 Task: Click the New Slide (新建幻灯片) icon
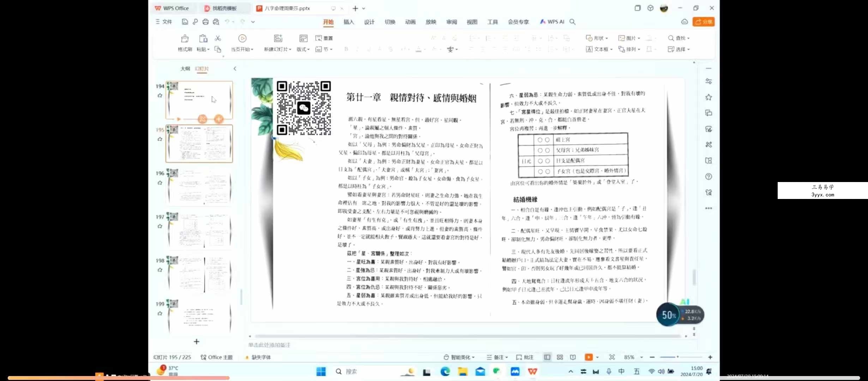278,38
